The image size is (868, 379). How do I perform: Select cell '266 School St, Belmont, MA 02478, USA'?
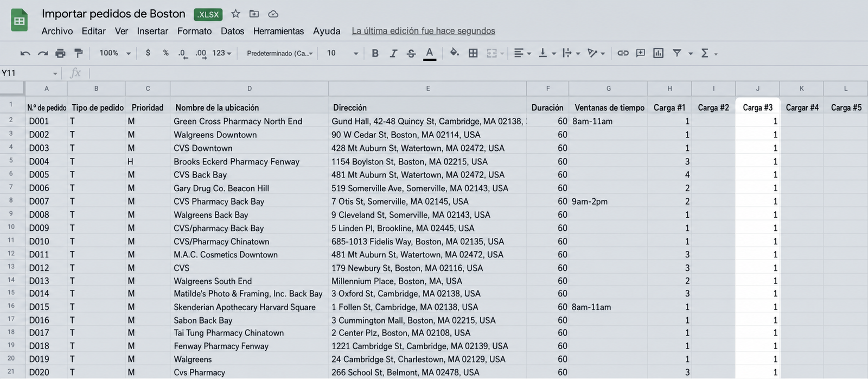tap(427, 372)
